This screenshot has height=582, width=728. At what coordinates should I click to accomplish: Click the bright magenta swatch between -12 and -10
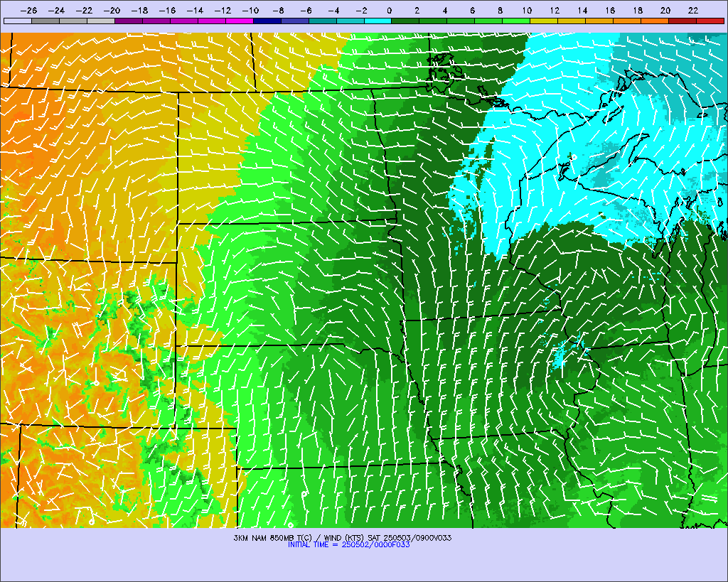tap(240, 21)
